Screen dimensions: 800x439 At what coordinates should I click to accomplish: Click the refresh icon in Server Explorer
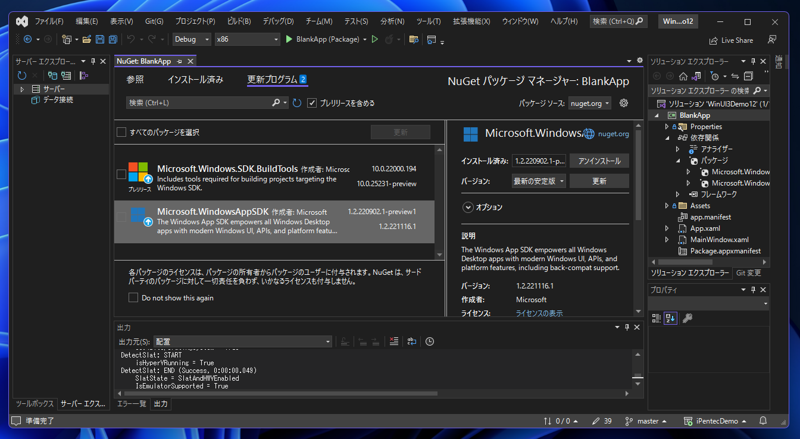click(22, 76)
